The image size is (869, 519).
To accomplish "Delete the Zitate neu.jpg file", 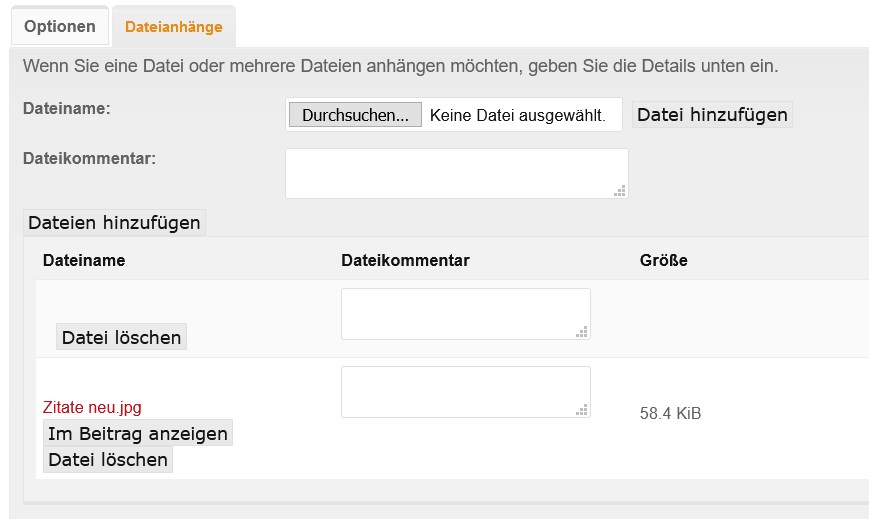I will tap(108, 460).
